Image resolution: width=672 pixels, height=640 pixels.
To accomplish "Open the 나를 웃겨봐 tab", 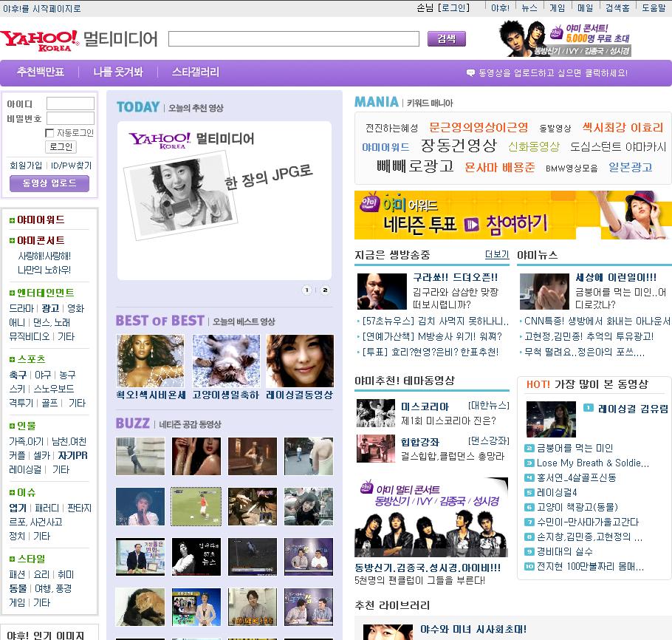I will coord(118,72).
